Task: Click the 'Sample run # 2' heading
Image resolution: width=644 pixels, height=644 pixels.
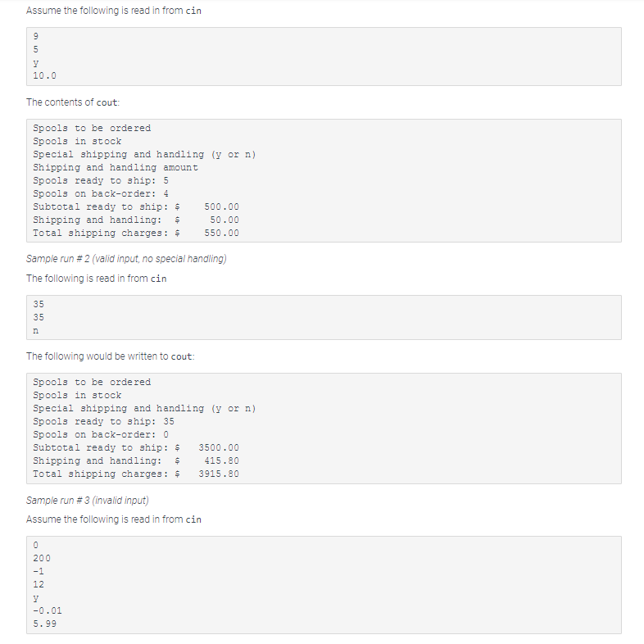Action: click(x=126, y=260)
